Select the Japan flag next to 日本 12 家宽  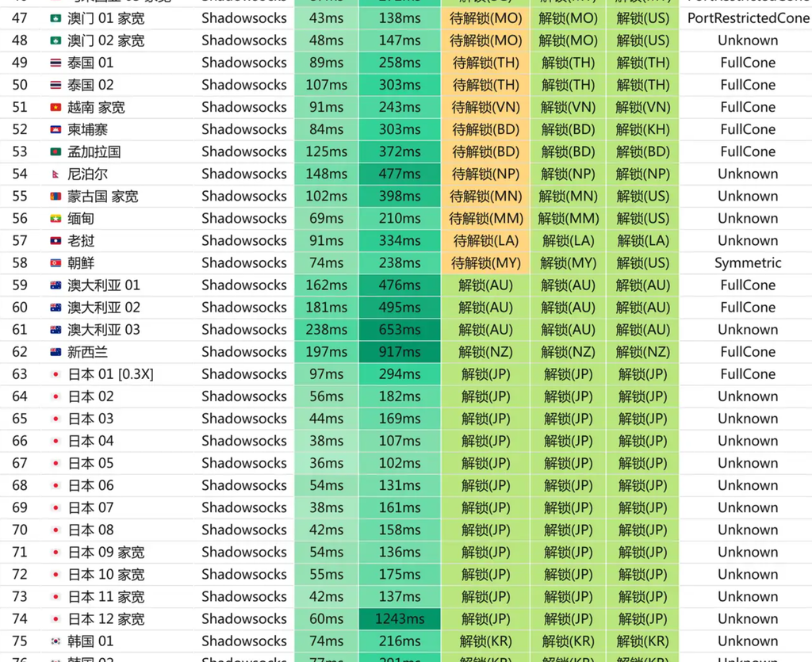pyautogui.click(x=56, y=619)
